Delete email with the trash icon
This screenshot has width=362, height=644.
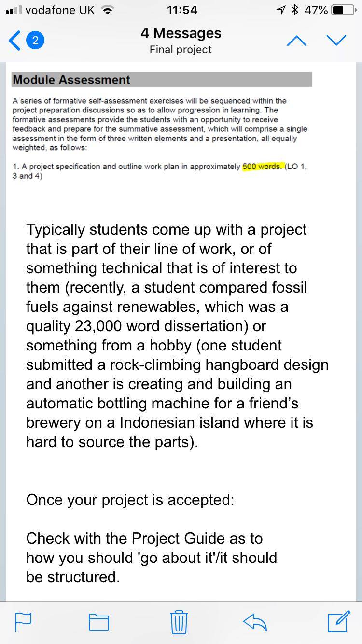coord(179,622)
